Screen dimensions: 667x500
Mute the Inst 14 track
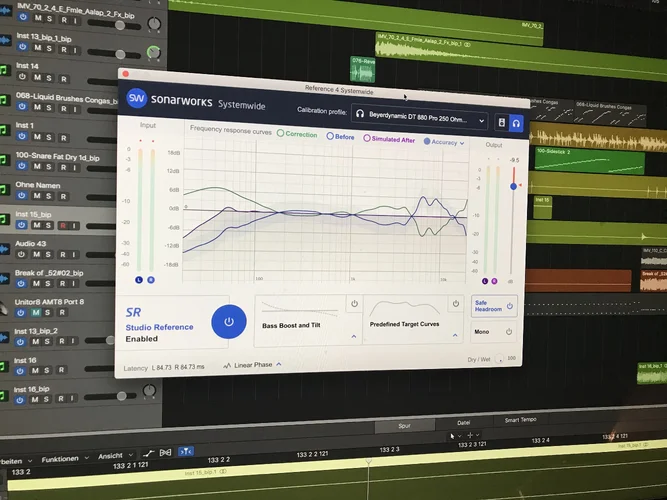[38, 77]
